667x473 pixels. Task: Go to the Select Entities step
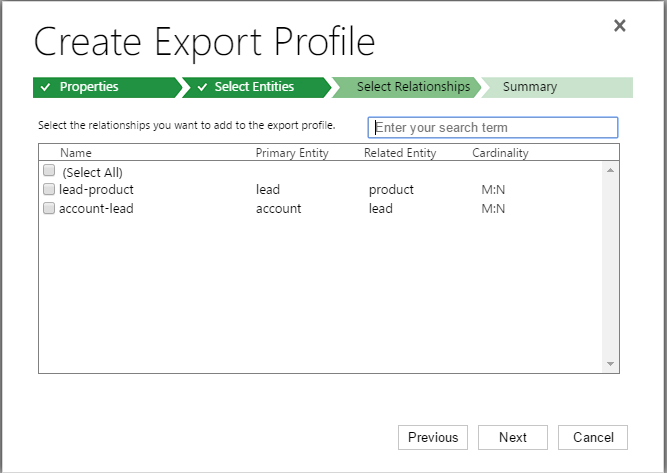[254, 87]
